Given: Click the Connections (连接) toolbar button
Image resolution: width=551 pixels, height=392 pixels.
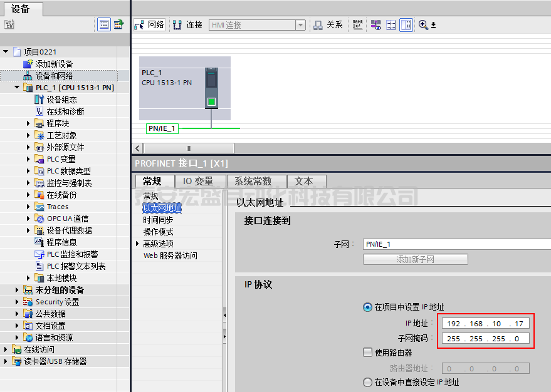Looking at the screenshot, I should (187, 25).
